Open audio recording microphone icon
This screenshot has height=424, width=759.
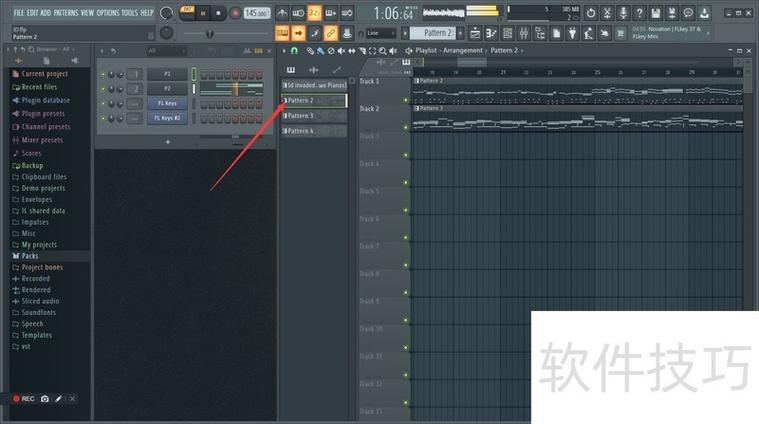point(623,13)
